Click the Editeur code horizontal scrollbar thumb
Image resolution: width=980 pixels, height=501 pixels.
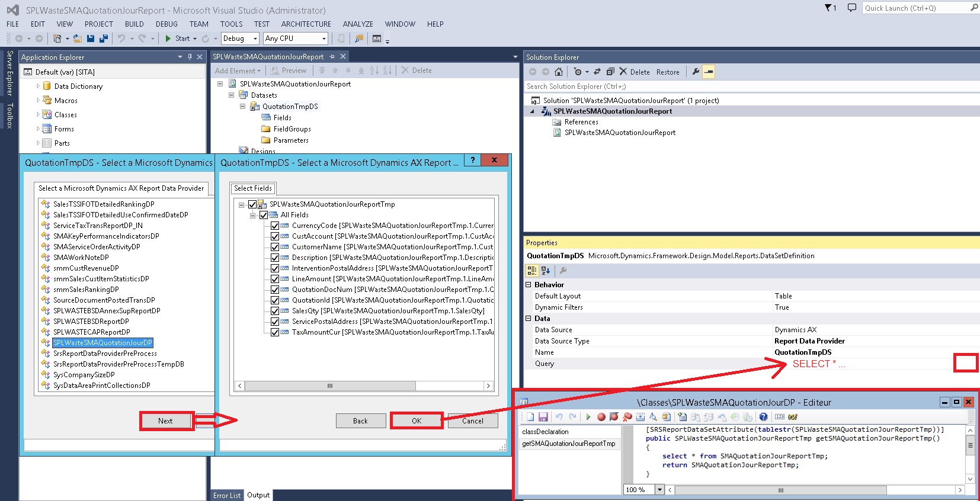pos(780,490)
